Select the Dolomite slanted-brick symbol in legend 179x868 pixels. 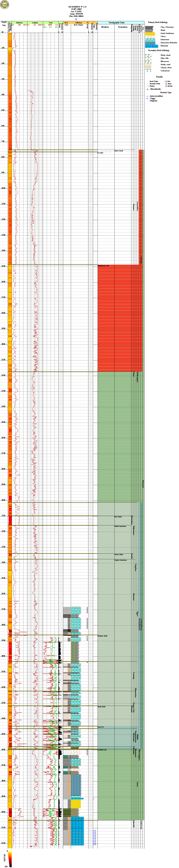coord(152,46)
